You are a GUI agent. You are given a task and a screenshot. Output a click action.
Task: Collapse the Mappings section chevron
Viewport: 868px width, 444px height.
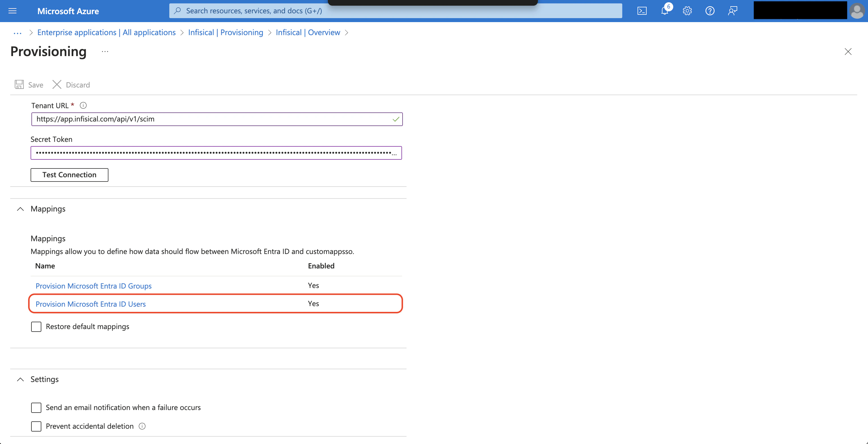[20, 209]
